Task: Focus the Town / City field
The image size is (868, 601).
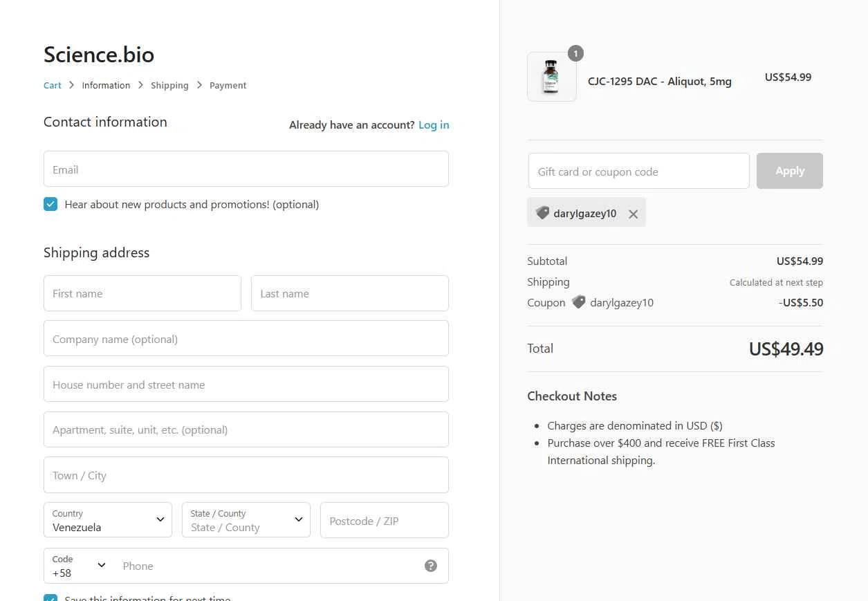Action: coord(246,475)
